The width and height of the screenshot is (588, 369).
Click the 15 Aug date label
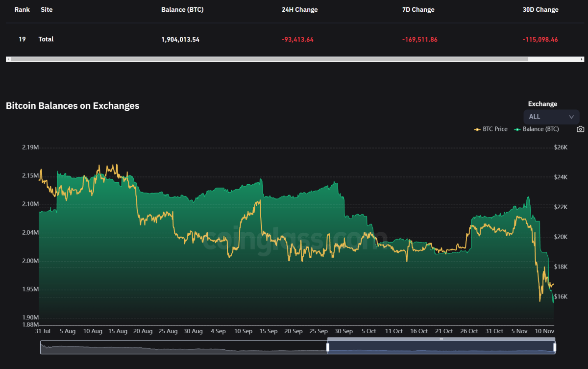[x=118, y=331]
